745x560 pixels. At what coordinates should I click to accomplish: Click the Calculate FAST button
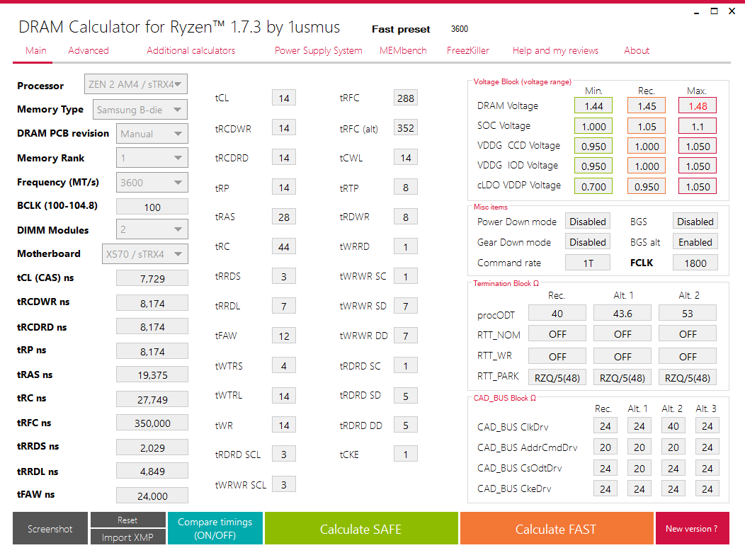click(x=557, y=528)
